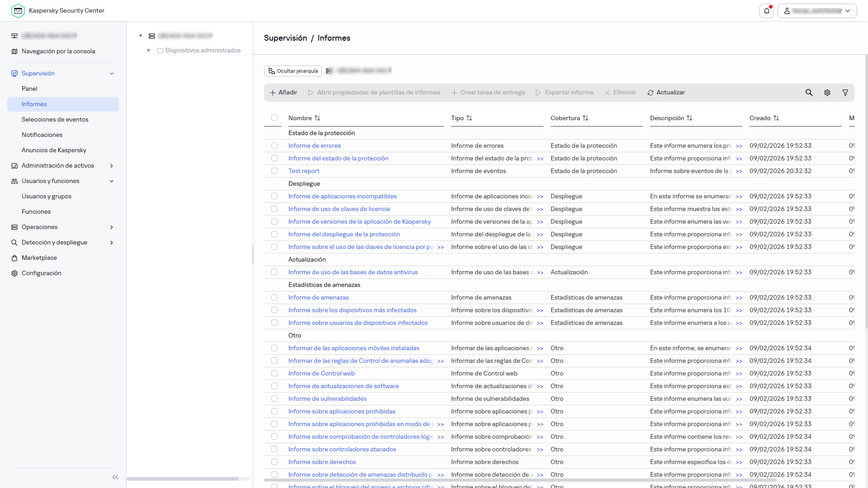Open column settings gear icon
Viewport: 868px width, 488px height.
pos(827,93)
